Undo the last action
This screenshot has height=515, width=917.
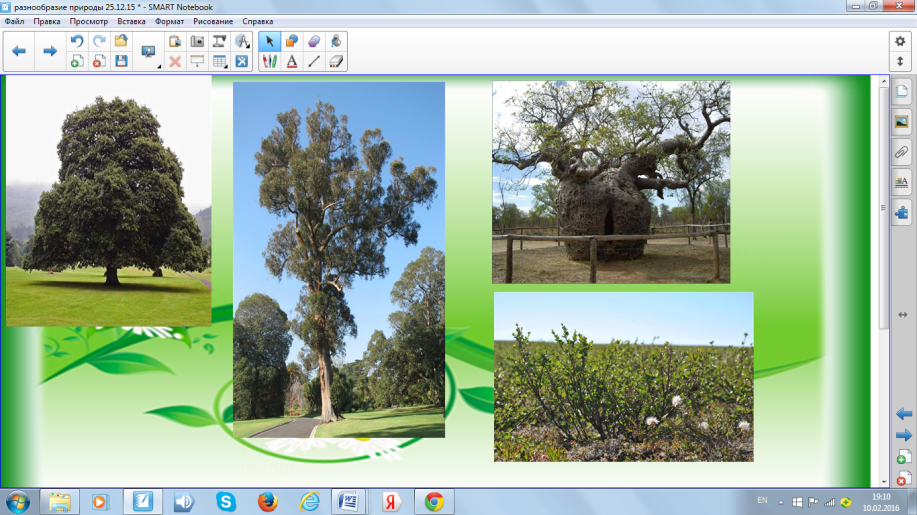[x=76, y=41]
